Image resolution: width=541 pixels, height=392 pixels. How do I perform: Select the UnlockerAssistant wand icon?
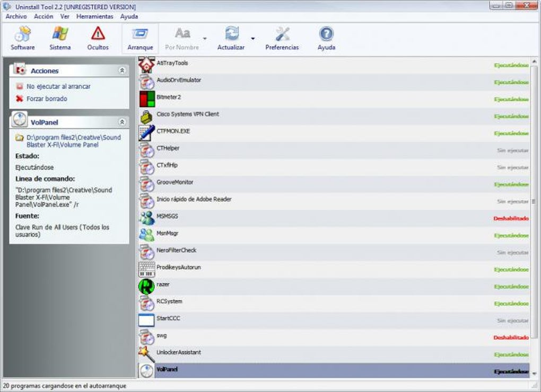click(x=146, y=354)
